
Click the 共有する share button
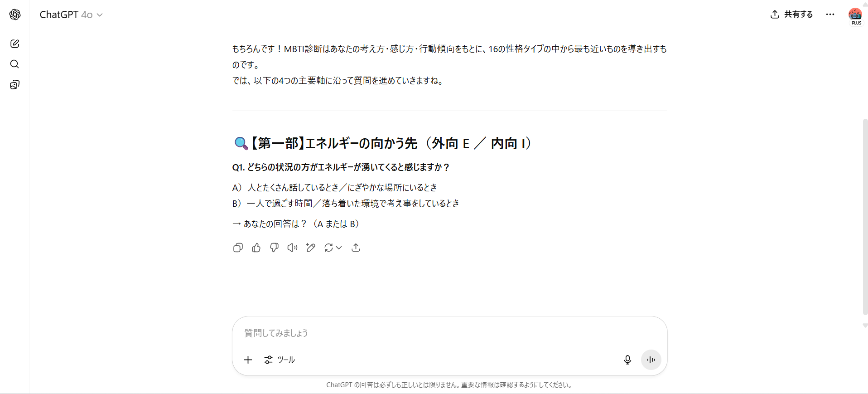[791, 15]
